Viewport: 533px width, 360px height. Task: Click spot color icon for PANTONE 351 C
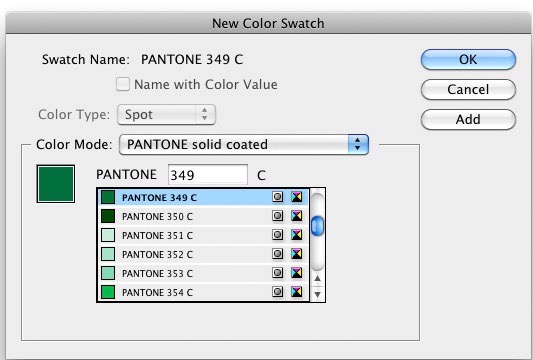[x=277, y=235]
